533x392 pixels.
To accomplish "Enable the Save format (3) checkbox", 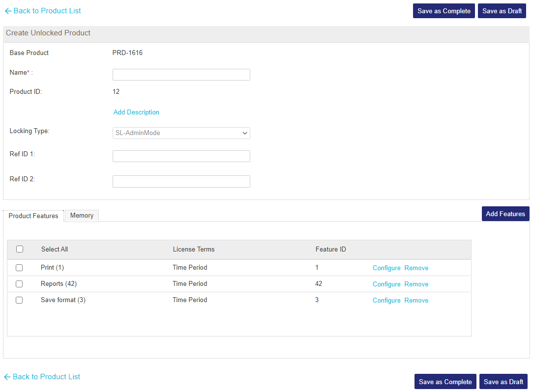I will tap(19, 300).
